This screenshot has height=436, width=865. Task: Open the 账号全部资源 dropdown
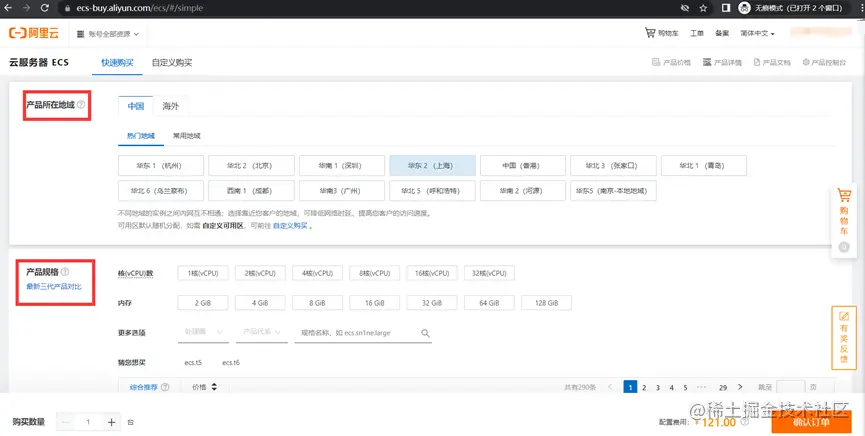[108, 34]
